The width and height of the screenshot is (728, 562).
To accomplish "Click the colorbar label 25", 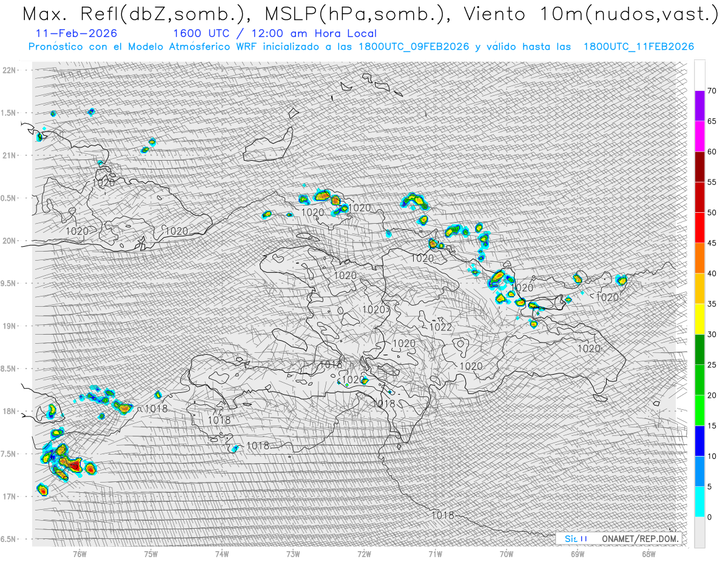I will click(712, 364).
